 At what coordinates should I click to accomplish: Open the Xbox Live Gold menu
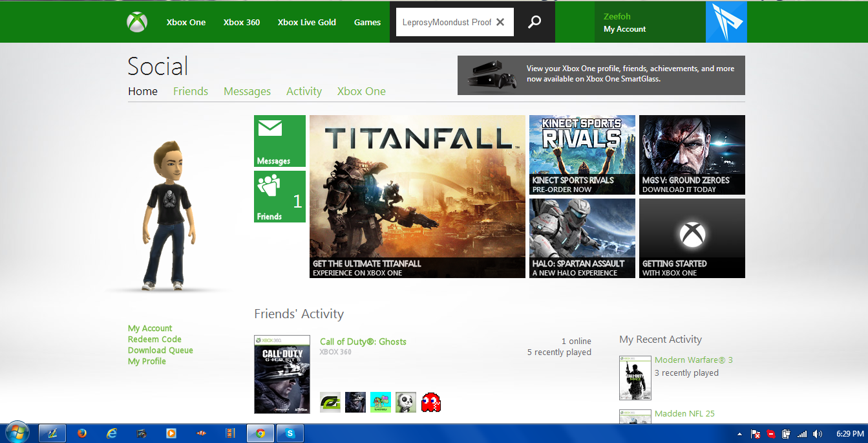click(307, 22)
